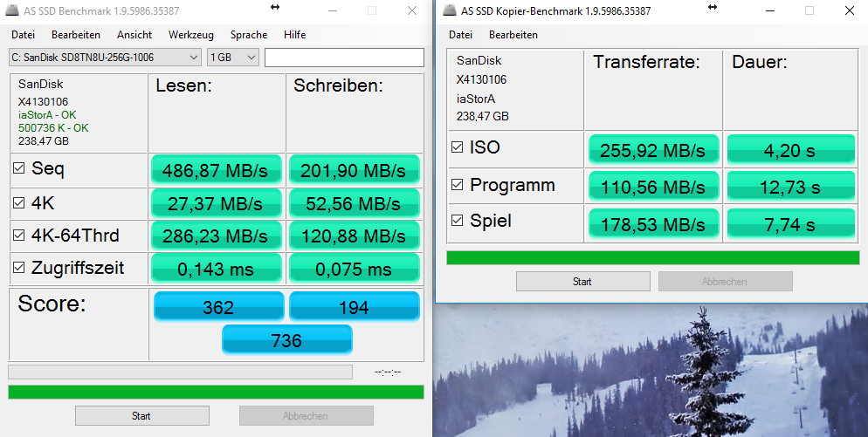Open the Sprache menu
The width and height of the screenshot is (868, 437).
tap(249, 34)
